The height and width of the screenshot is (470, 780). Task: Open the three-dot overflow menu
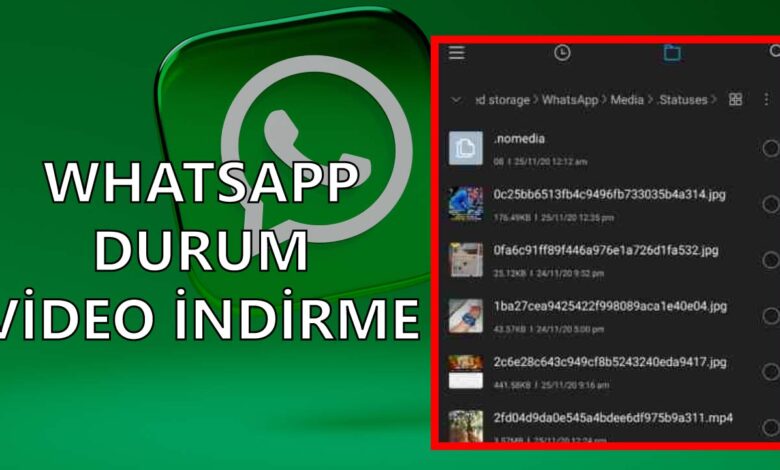coord(766,99)
